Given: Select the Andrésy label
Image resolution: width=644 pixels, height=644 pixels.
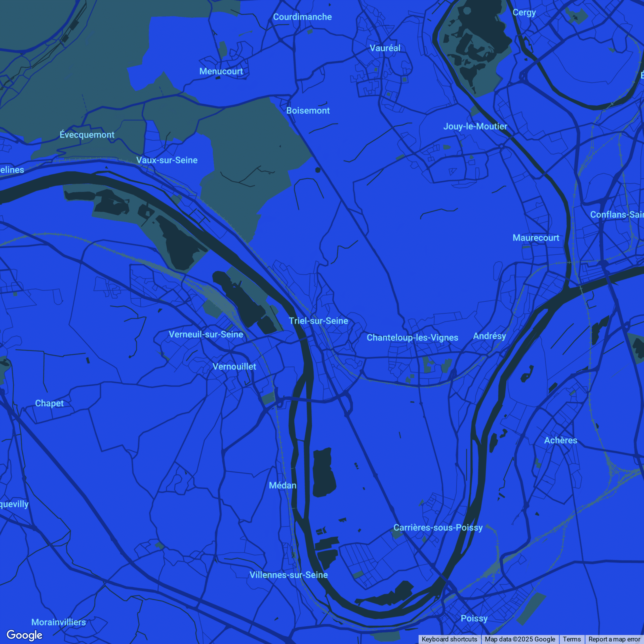Looking at the screenshot, I should pyautogui.click(x=490, y=336).
